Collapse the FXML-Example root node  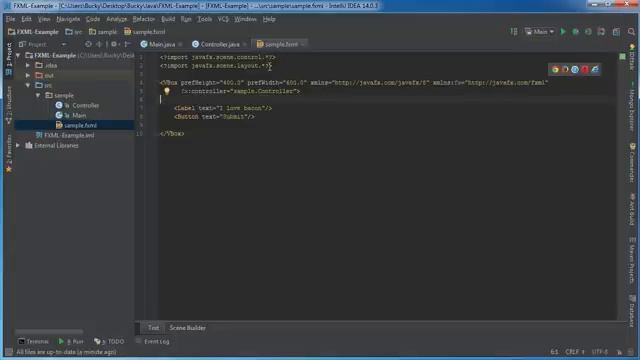point(18,55)
